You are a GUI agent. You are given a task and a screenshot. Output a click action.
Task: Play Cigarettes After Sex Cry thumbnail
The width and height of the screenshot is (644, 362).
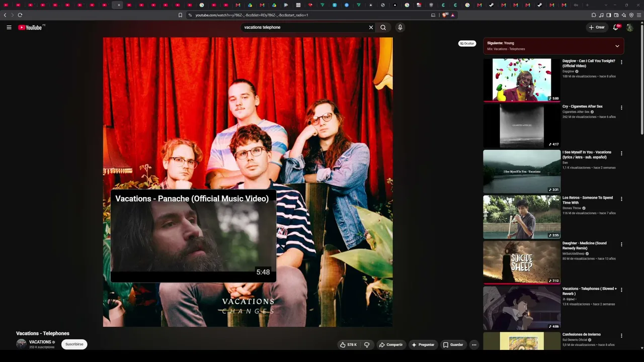point(522,126)
